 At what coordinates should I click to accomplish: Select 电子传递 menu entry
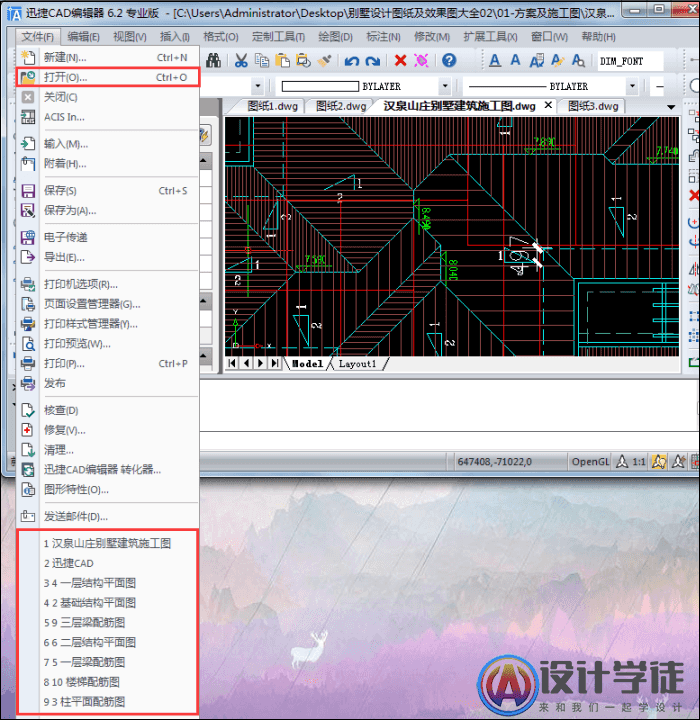[x=108, y=237]
